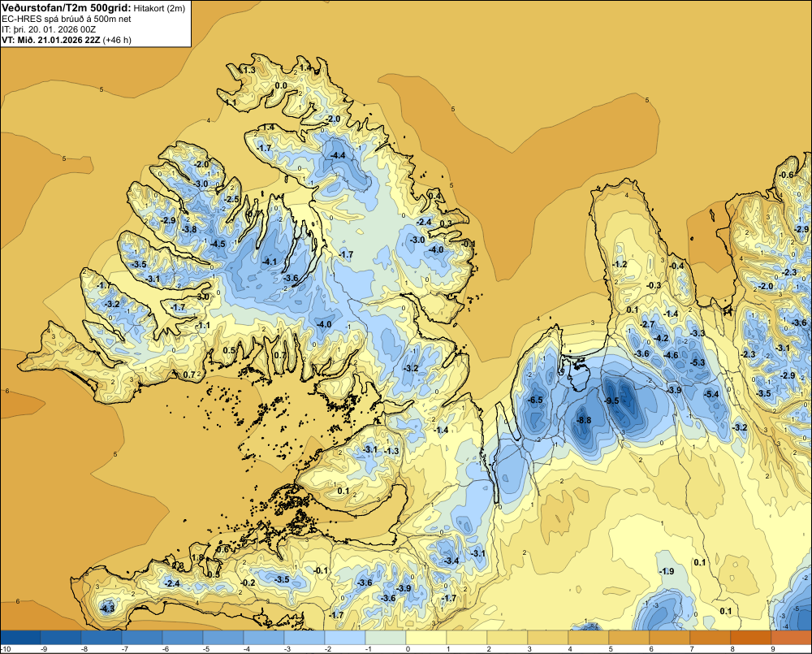
Task: Click the -1.9 temperature value
Action: 667,571
